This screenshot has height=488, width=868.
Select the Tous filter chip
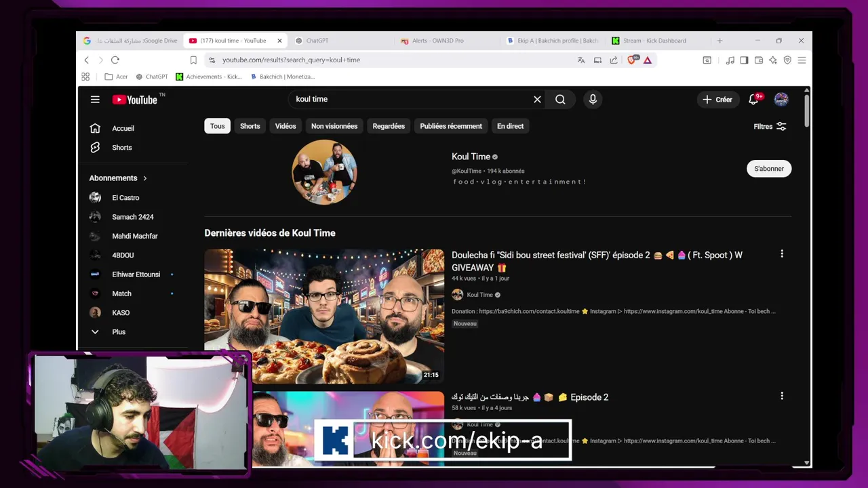point(217,126)
